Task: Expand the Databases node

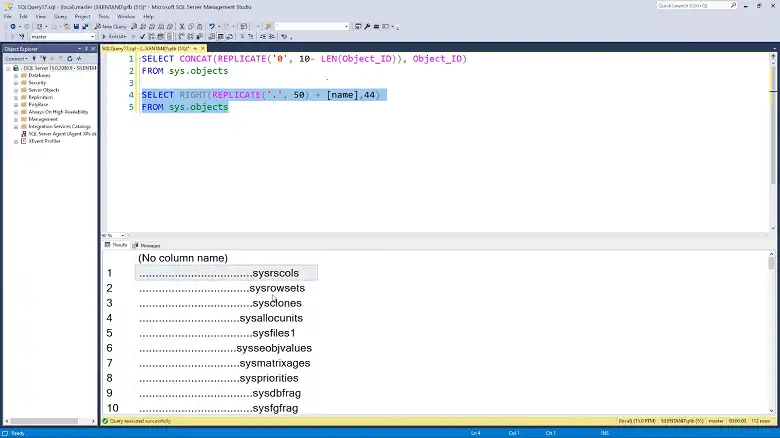Action: tap(16, 76)
